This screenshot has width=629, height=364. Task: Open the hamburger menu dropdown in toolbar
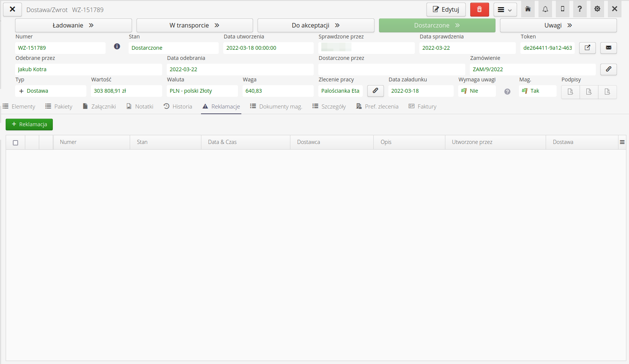coord(505,10)
